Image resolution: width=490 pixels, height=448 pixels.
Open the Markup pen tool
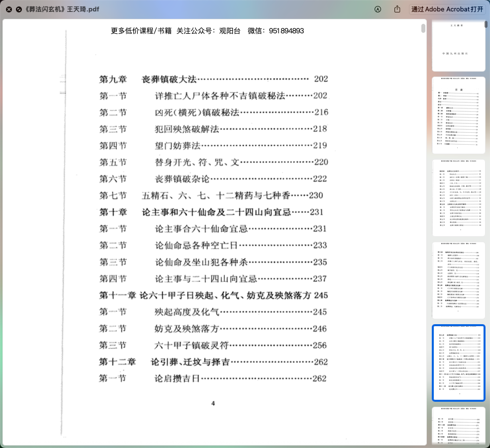click(x=378, y=9)
